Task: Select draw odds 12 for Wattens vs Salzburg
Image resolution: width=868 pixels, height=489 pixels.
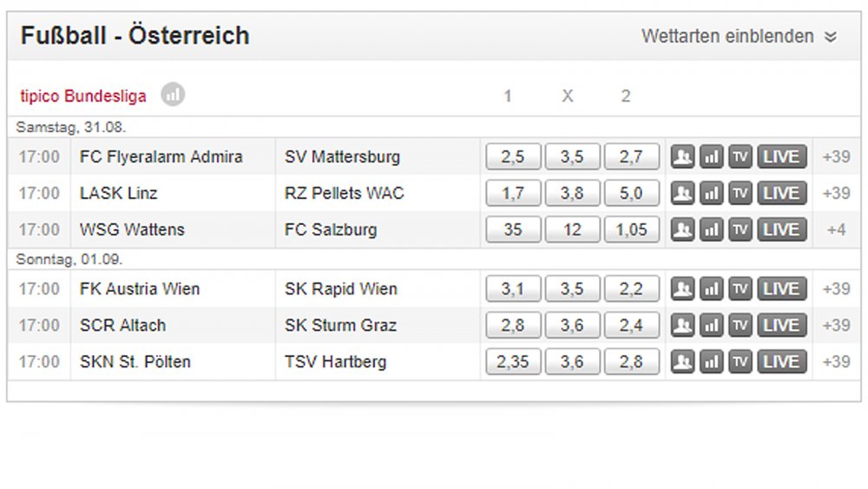Action: coord(572,230)
